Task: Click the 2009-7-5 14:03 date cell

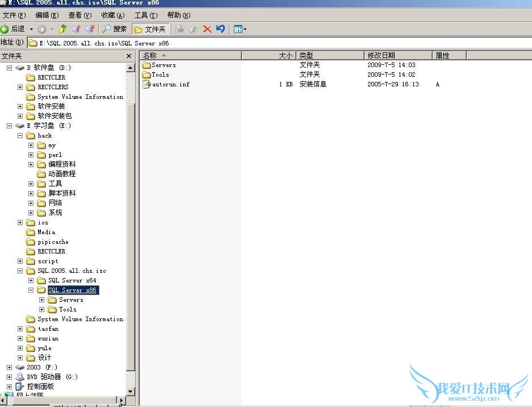Action: (x=391, y=65)
